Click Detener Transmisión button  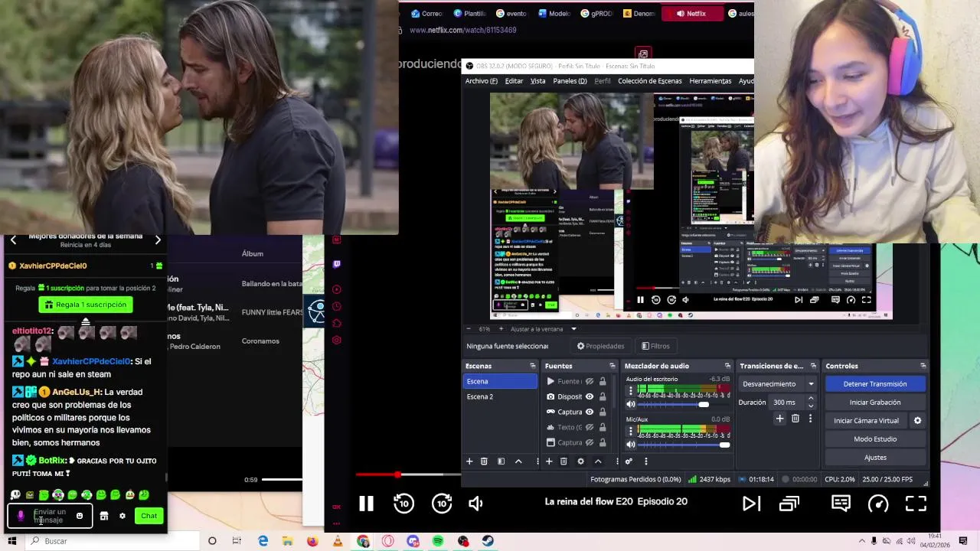click(875, 384)
